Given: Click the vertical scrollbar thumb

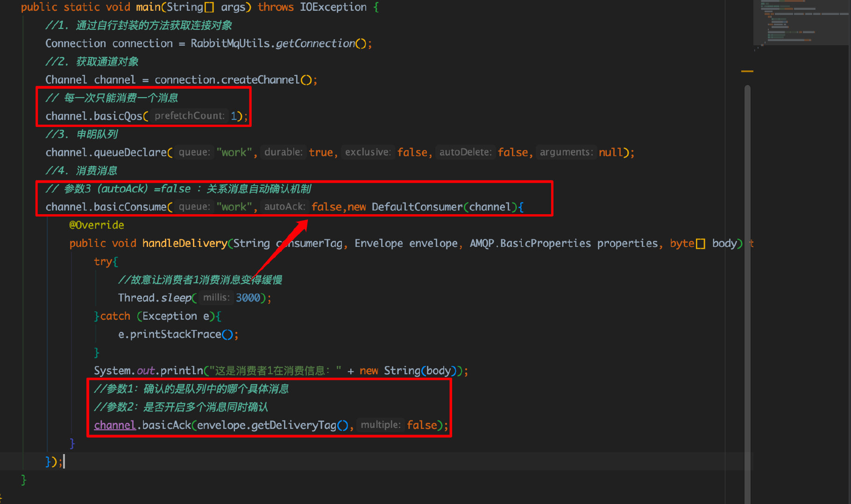Looking at the screenshot, I should coord(747,294).
